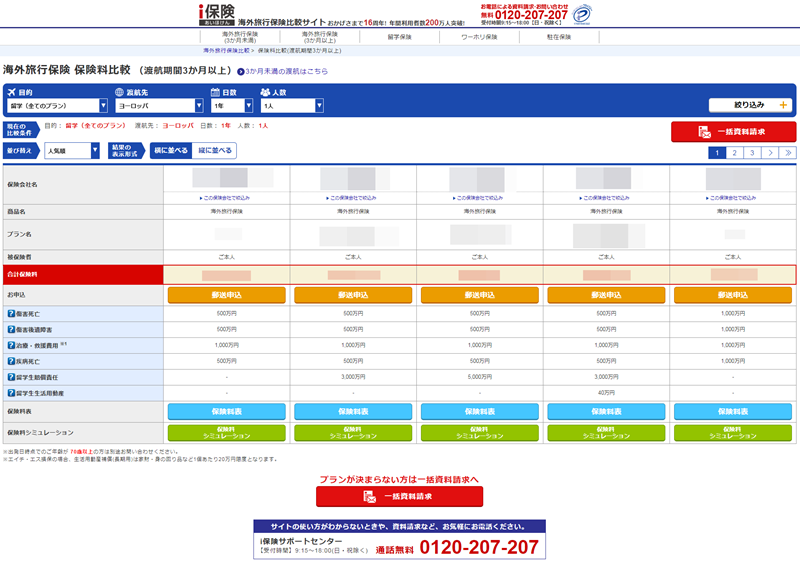Viewport: 800px width, 561px height.
Task: Open help icon for 傷害死亡
Action: (x=11, y=314)
